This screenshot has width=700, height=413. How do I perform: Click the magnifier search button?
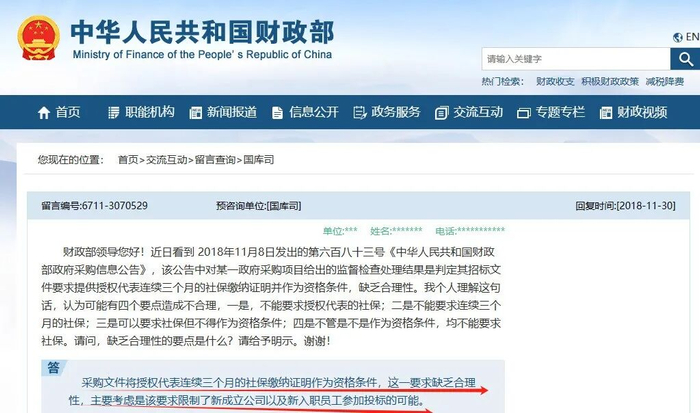[685, 58]
